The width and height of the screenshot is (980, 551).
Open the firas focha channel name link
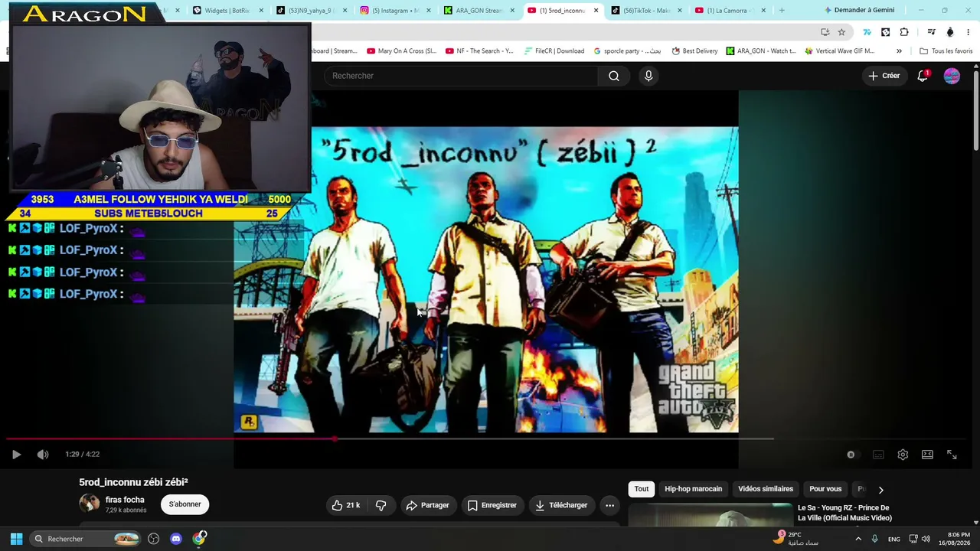point(125,500)
